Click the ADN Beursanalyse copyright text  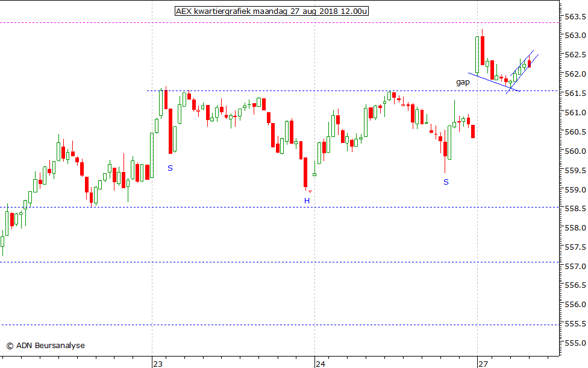coord(45,346)
